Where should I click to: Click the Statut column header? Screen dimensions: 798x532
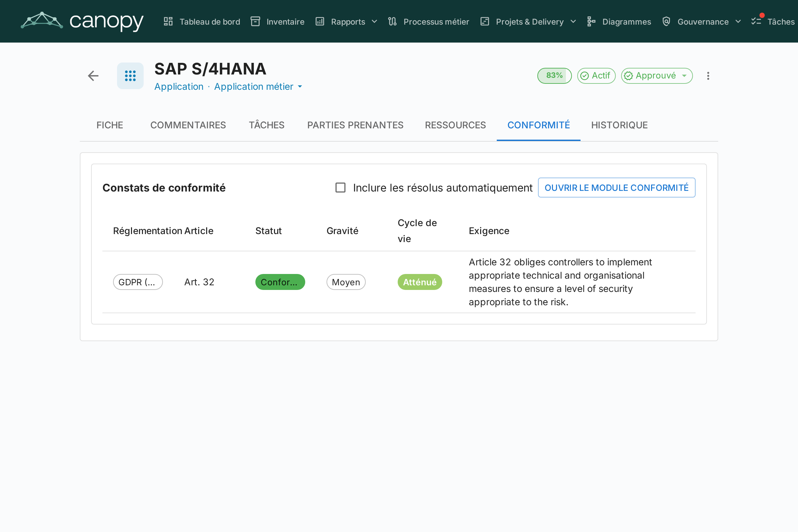tap(268, 231)
